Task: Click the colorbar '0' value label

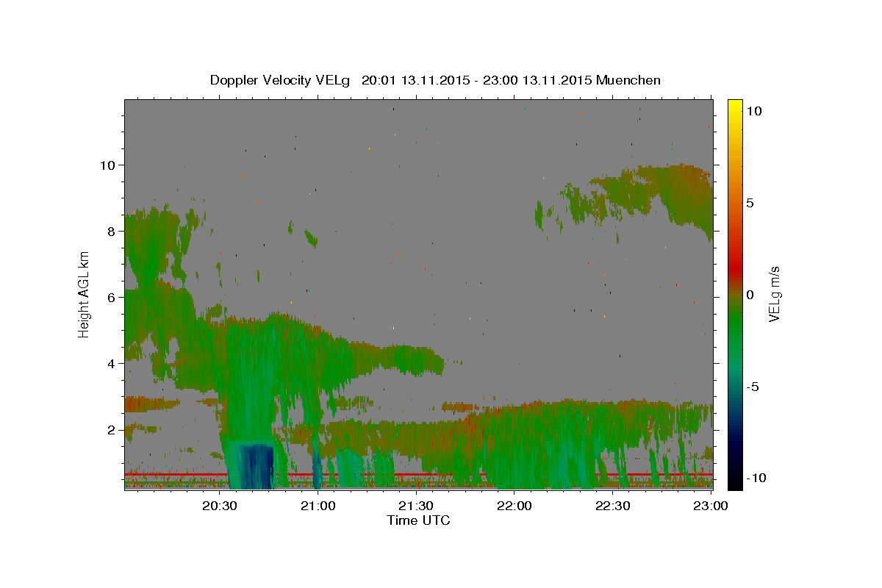Action: tap(750, 295)
